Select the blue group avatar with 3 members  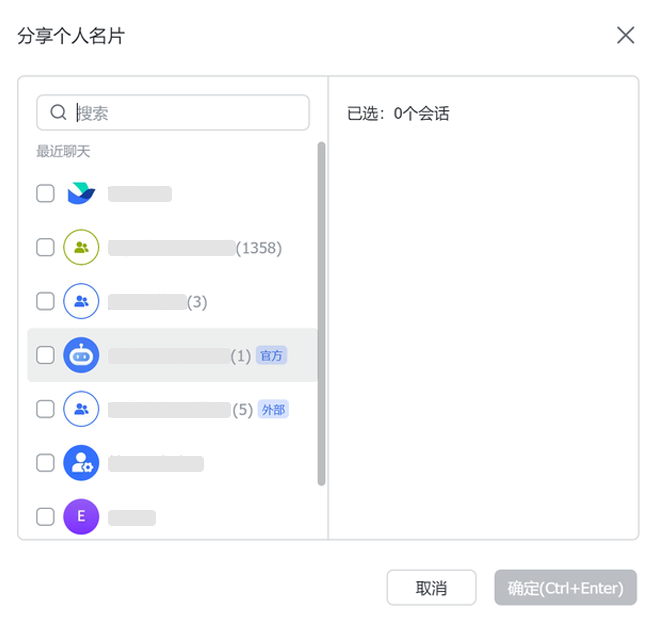coord(81,301)
